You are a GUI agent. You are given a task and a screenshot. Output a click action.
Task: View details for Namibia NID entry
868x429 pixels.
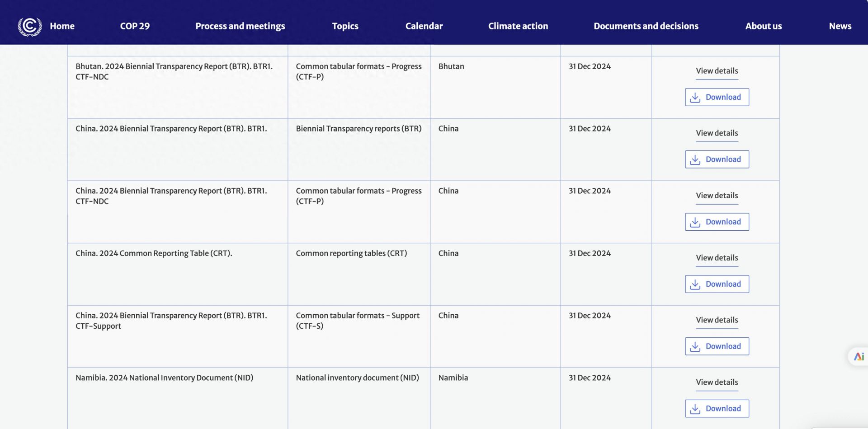click(x=717, y=382)
